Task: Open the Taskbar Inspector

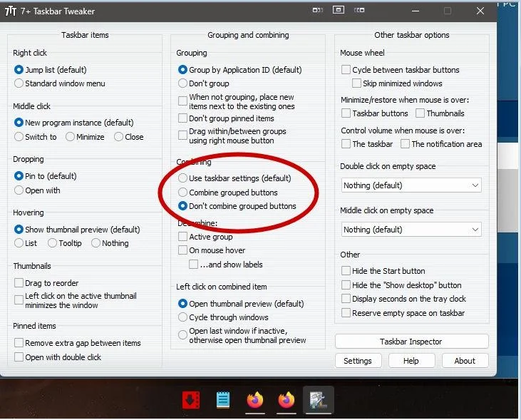Action: tap(412, 342)
